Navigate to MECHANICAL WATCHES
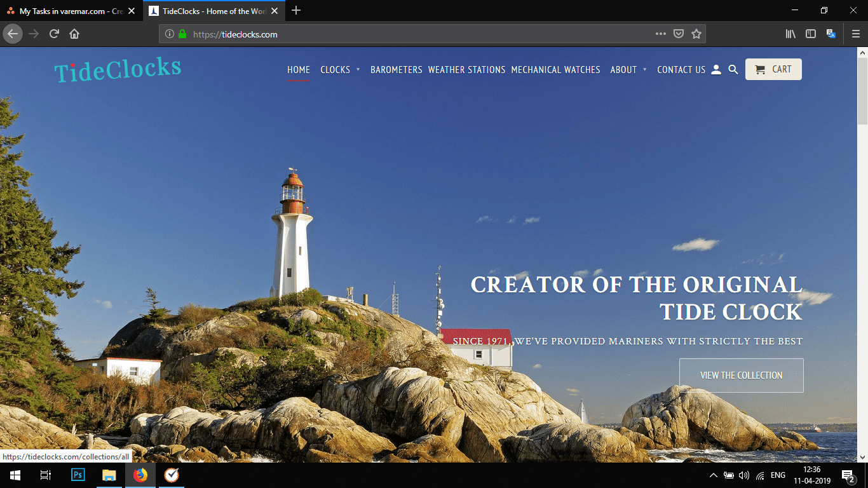 coord(556,70)
